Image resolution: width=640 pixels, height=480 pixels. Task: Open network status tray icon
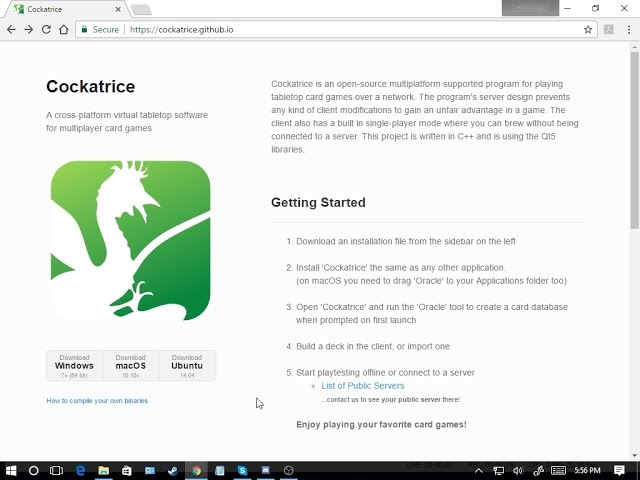point(498,471)
